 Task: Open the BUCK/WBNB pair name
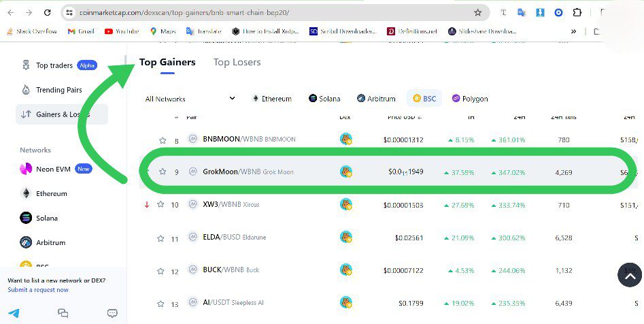coord(231,270)
